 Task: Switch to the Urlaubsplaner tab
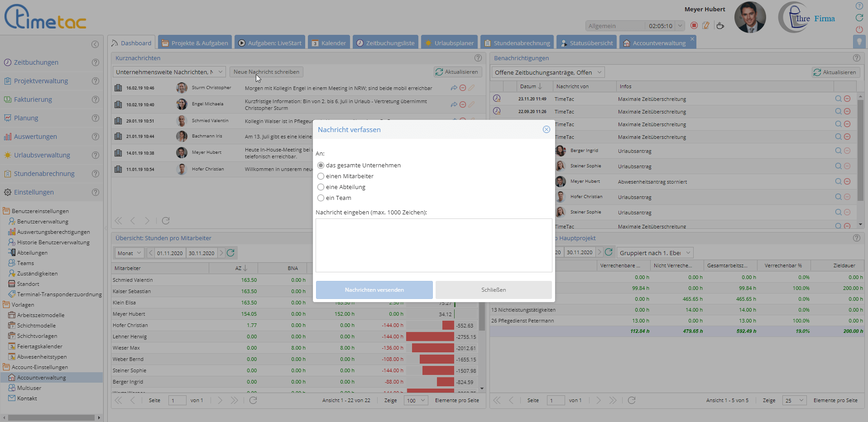pos(450,43)
